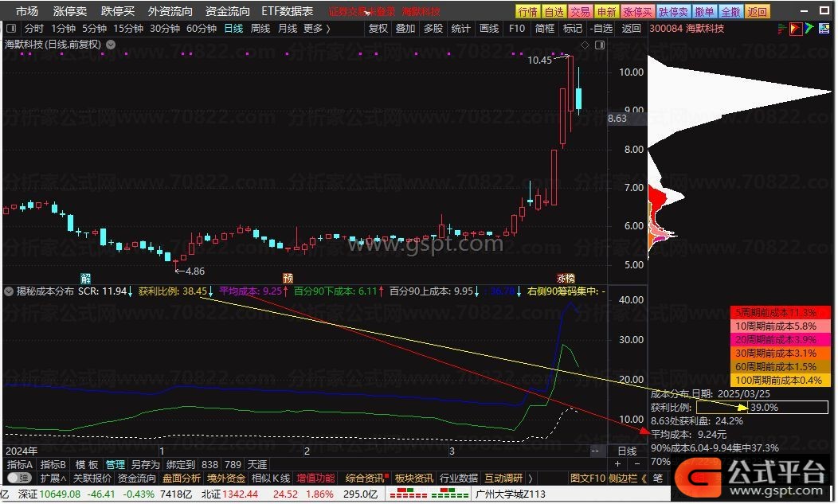Toggle the 雕 switch in bottom bar
The width and height of the screenshot is (838, 504).
19,478
